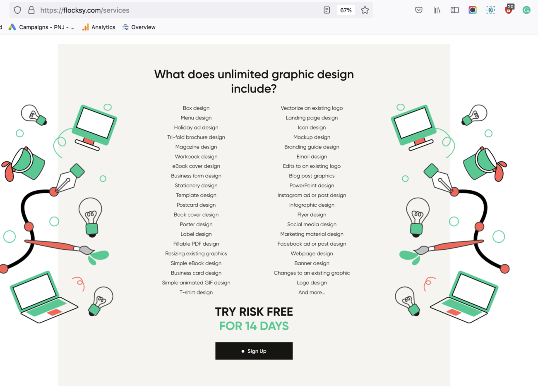Open the red shield extension with badge 20

coord(509,10)
